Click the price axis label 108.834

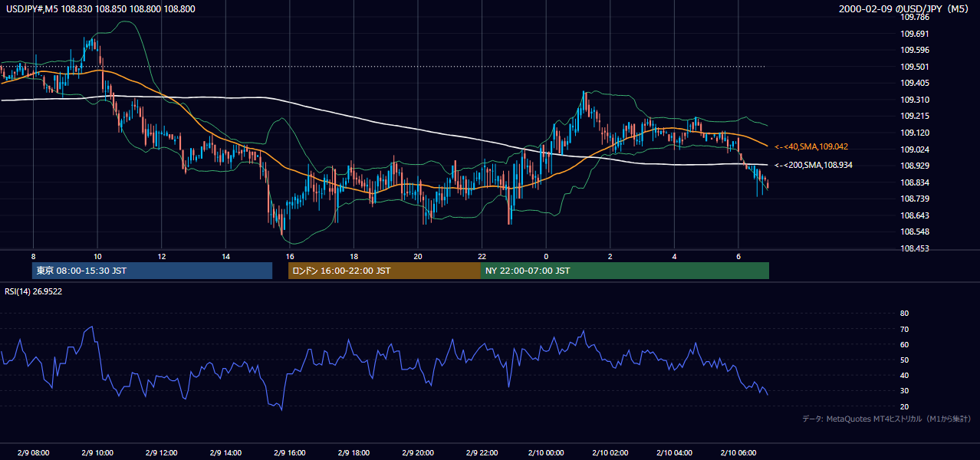click(x=915, y=182)
